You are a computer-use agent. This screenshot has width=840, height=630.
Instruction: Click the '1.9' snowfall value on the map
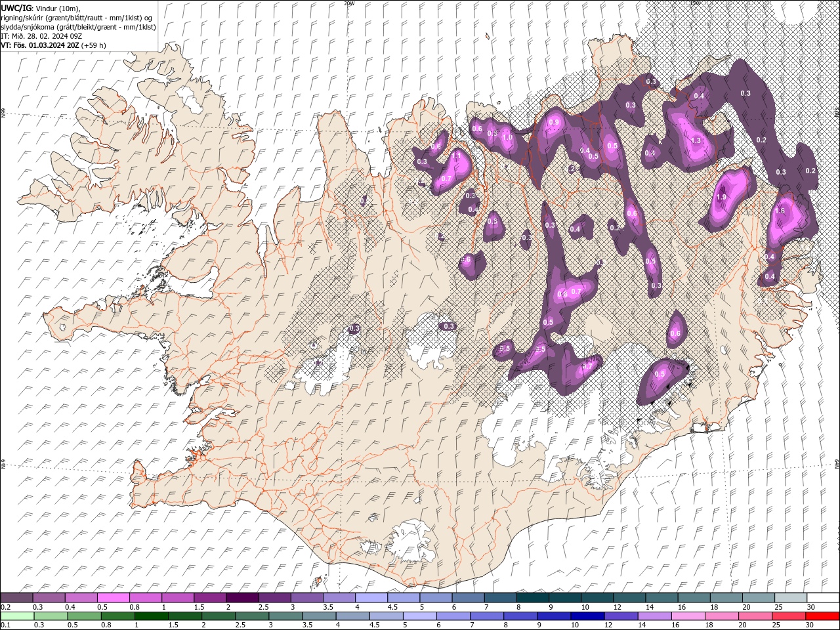point(721,197)
